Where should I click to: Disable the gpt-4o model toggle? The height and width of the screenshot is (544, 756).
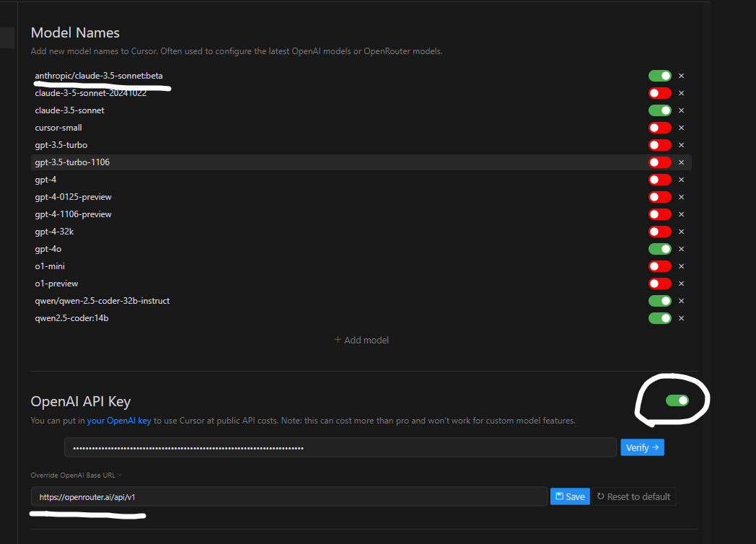[x=660, y=249]
